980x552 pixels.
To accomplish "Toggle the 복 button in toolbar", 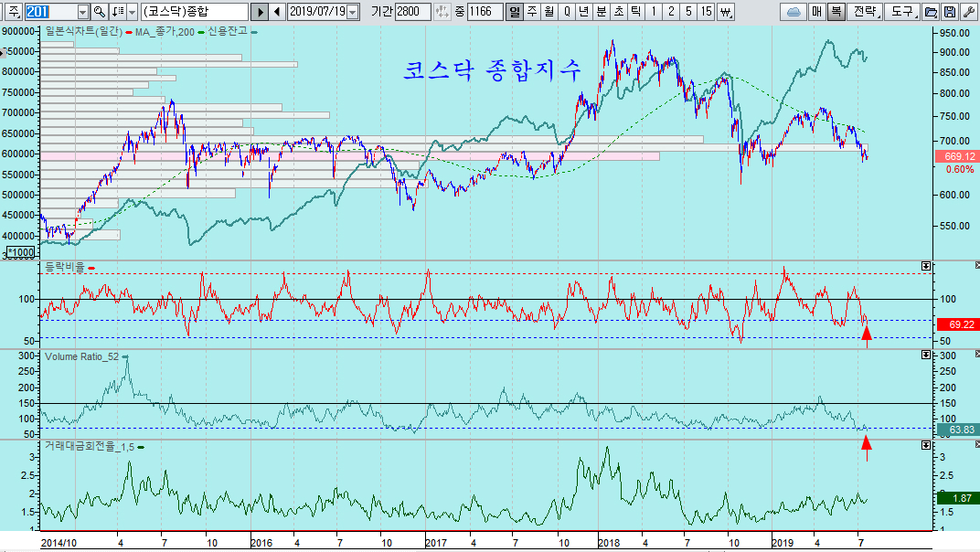I will (836, 12).
